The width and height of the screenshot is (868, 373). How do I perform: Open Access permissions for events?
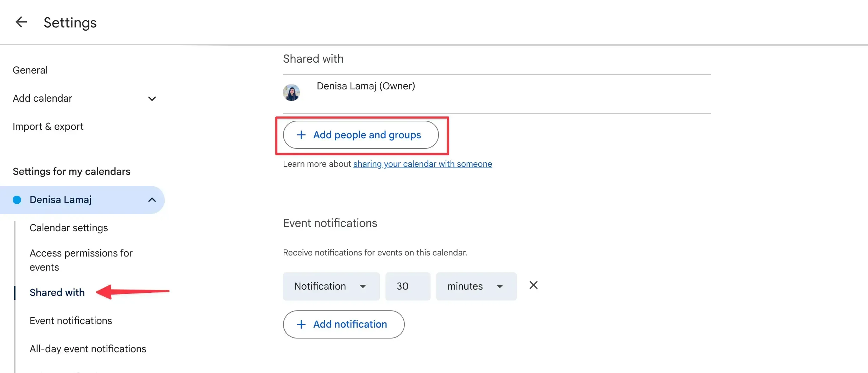(x=81, y=260)
